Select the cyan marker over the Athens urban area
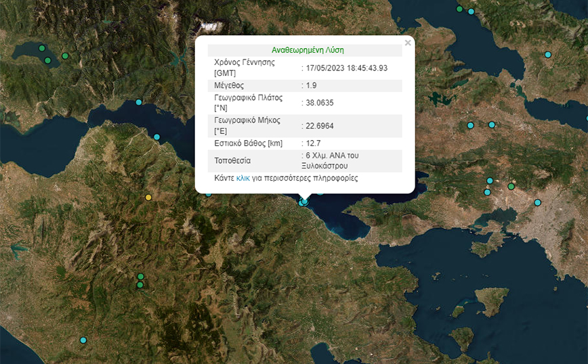Viewport: 588px width, 364px height. [x=538, y=202]
